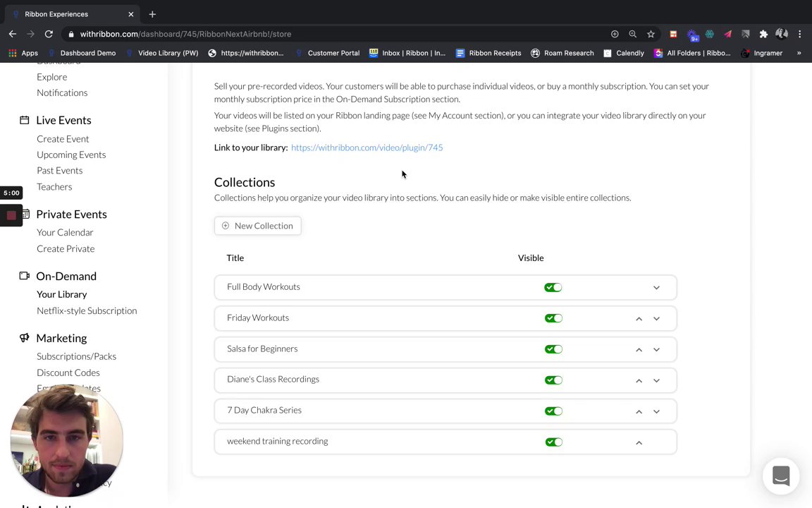Screen dimensions: 812x508
Task: Go to Upcoming Events in sidebar
Action: (71, 155)
